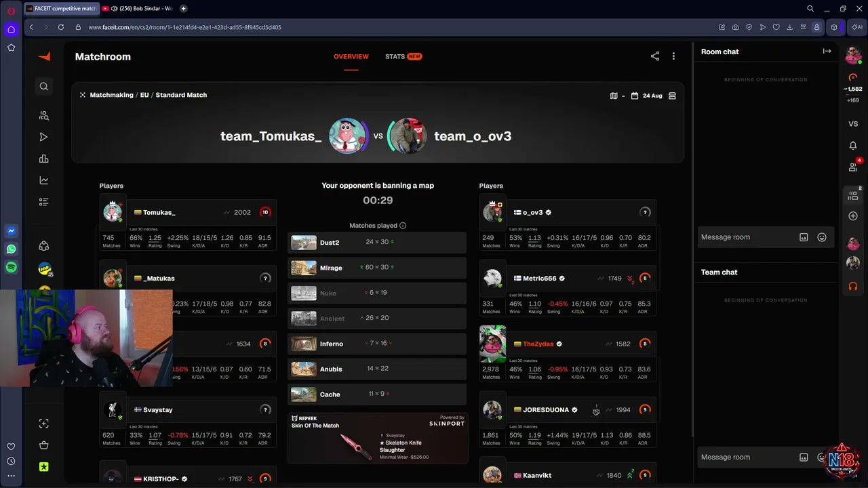Image resolution: width=868 pixels, height=488 pixels.
Task: Open JORESDUONA player profile
Action: (546, 410)
